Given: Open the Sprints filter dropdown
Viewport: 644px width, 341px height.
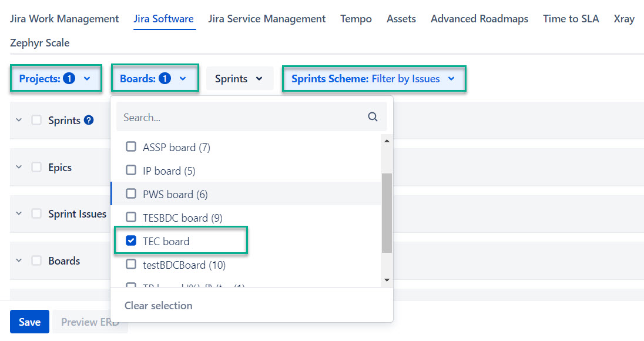Looking at the screenshot, I should pyautogui.click(x=239, y=79).
